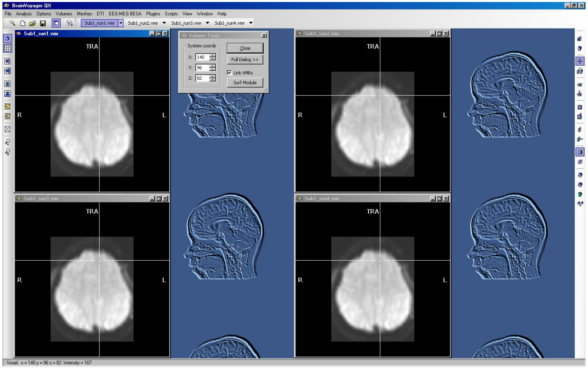This screenshot has height=368, width=588.
Task: Expand the Sub1_run4.vmr dropdown arrow
Action: pos(251,23)
